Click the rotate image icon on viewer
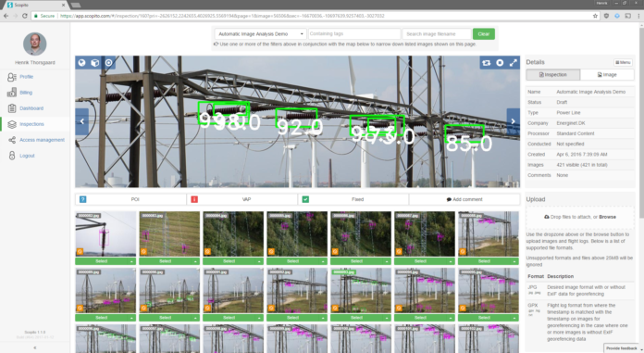This screenshot has height=353, width=644. point(487,62)
